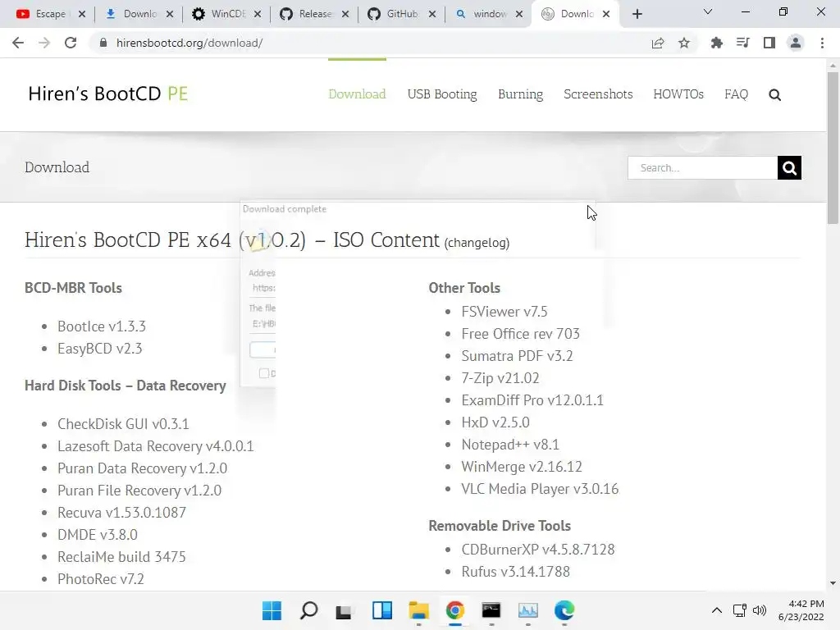Viewport: 840px width, 630px height.
Task: Expand the tab search chevron
Action: tap(708, 11)
